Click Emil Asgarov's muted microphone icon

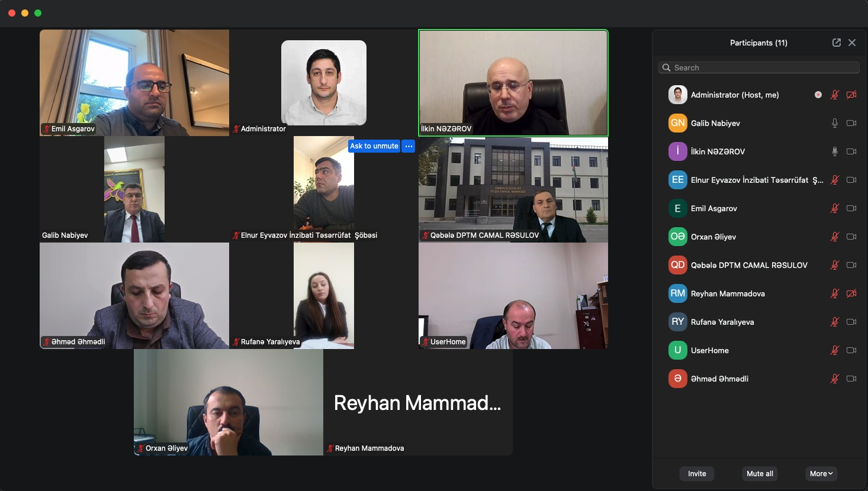pyautogui.click(x=835, y=208)
